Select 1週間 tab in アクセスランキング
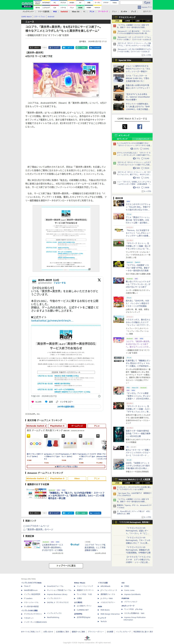 pos(137,21)
